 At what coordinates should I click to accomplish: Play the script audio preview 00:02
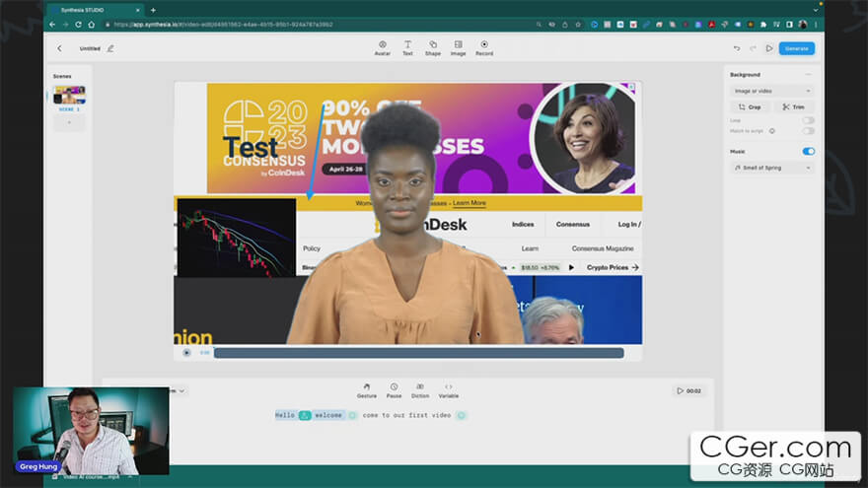click(688, 390)
